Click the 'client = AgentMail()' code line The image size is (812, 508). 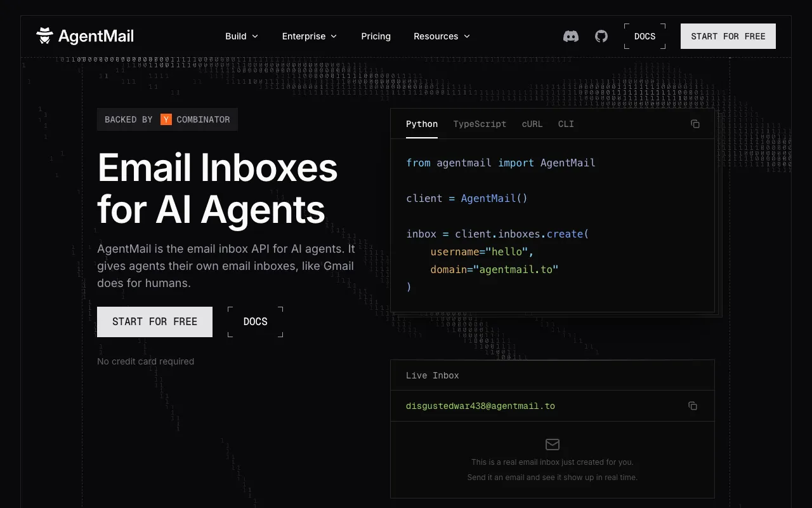467,198
